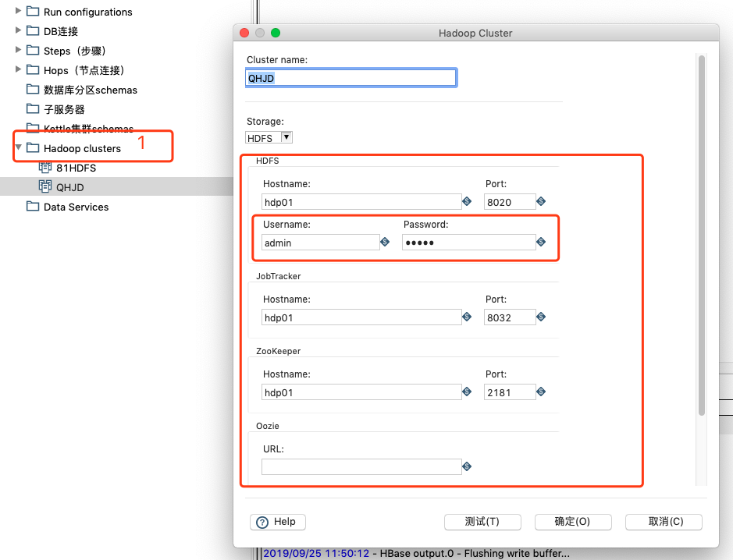Viewport: 733px width, 560px height.
Task: Click variable icon beside HDFS Port field
Action: [541, 201]
